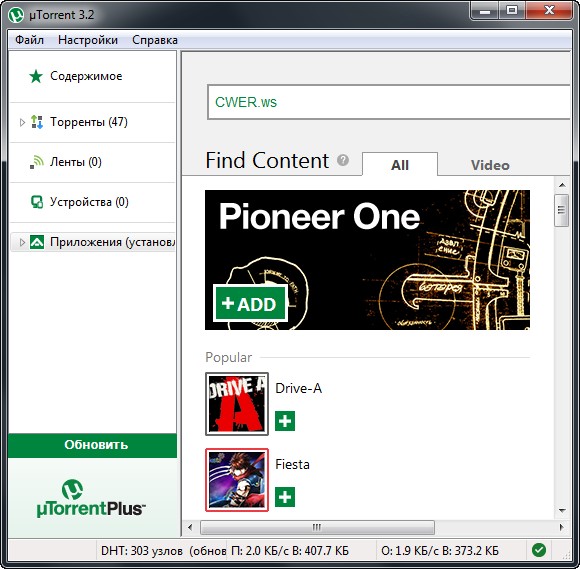Open the Файл menu
The width and height of the screenshot is (580, 569).
30,40
